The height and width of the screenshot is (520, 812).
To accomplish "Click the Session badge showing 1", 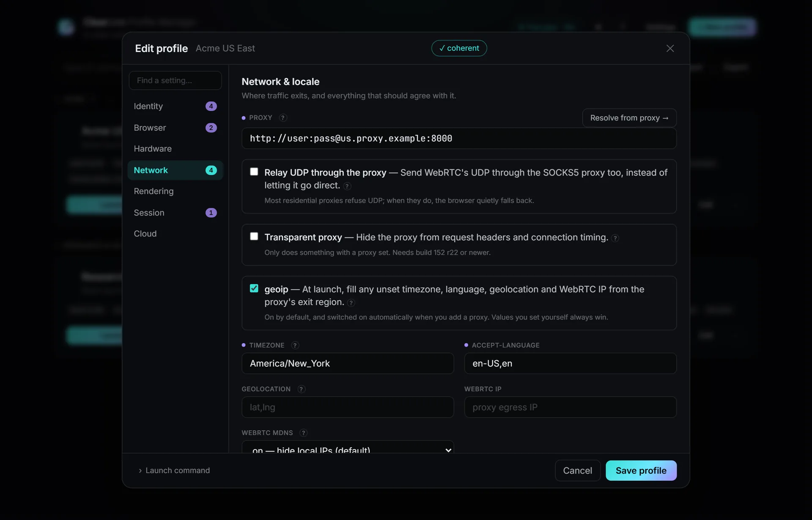I will [x=211, y=213].
